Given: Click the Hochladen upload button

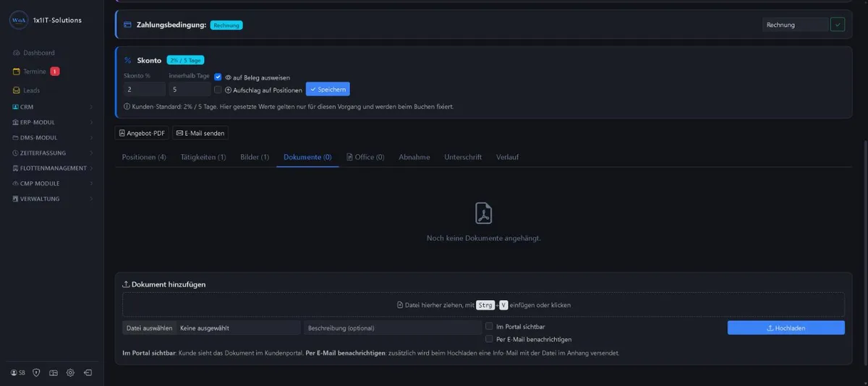Looking at the screenshot, I should (x=786, y=327).
